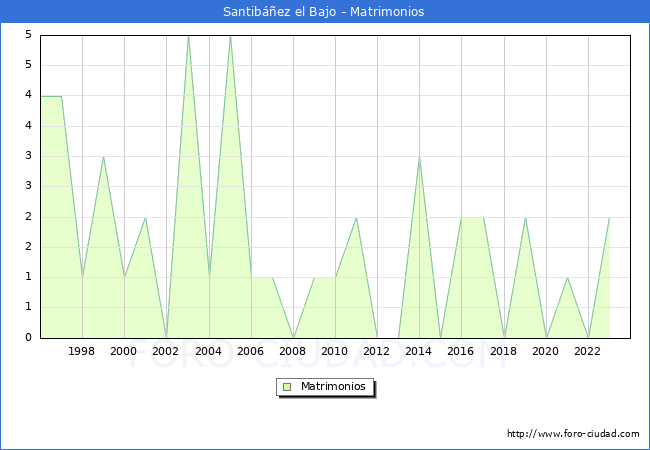The width and height of the screenshot is (650, 450).
Task: Click the 2008 x-axis label
Action: click(x=293, y=351)
